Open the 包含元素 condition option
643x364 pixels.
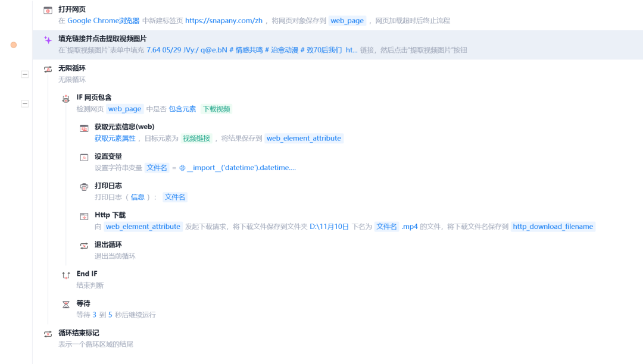(x=183, y=109)
